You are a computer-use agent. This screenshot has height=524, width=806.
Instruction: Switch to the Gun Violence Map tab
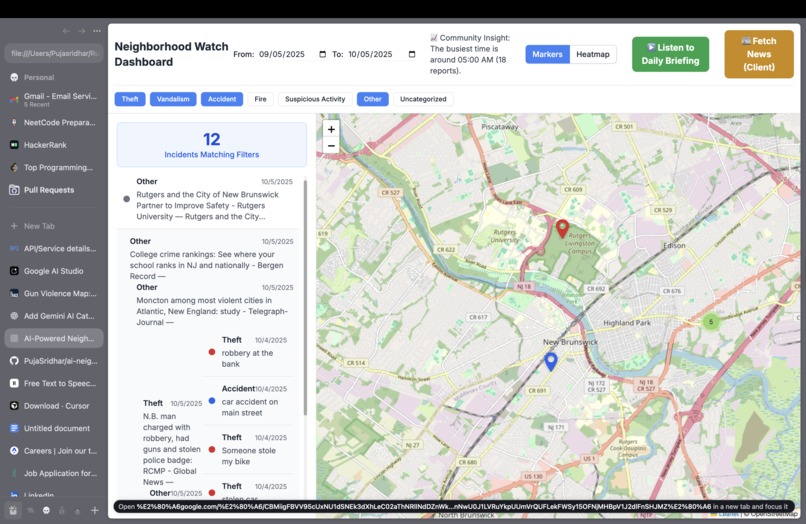54,294
